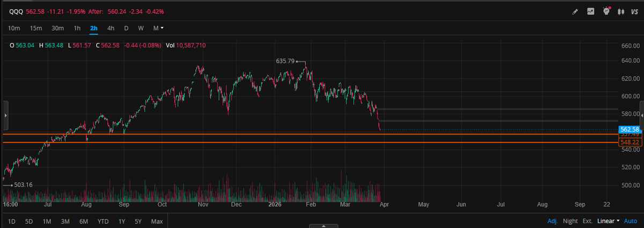Set range to 1M
Viewport: 644px width, 228px height.
pos(47,221)
